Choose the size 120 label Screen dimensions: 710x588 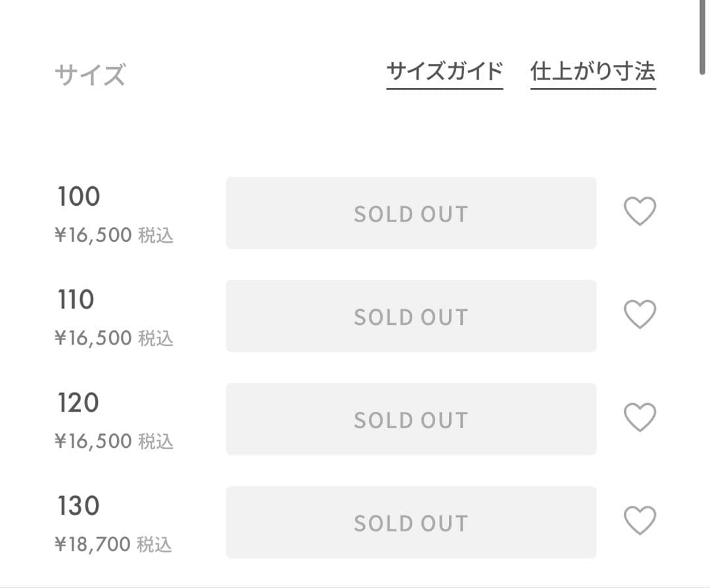(x=78, y=403)
